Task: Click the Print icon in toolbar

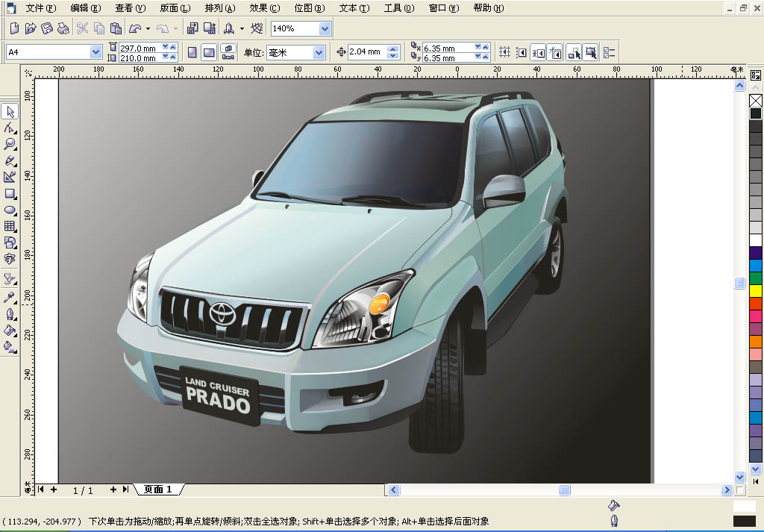Action: tap(63, 28)
